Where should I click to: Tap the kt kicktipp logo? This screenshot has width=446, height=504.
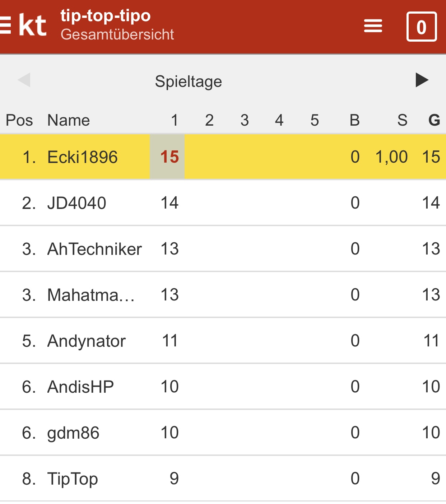33,25
